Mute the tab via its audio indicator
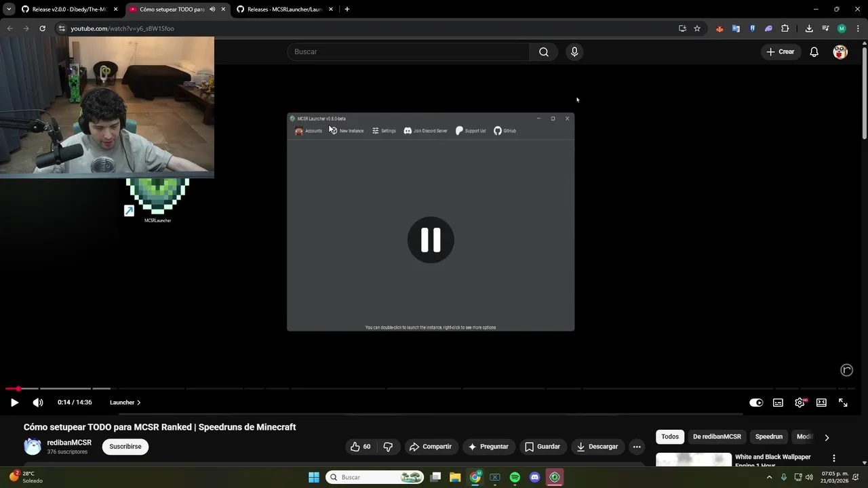The width and height of the screenshot is (868, 488). [x=212, y=9]
